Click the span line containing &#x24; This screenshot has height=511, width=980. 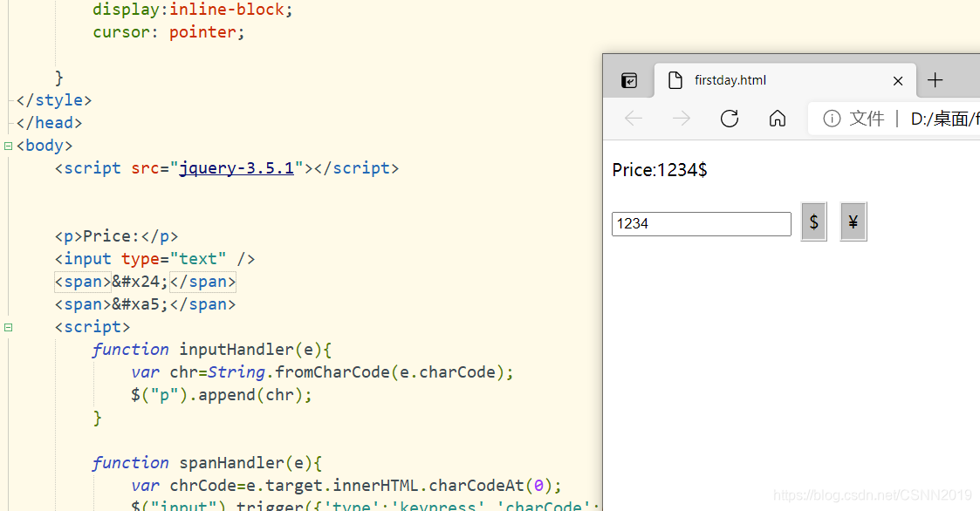[145, 282]
